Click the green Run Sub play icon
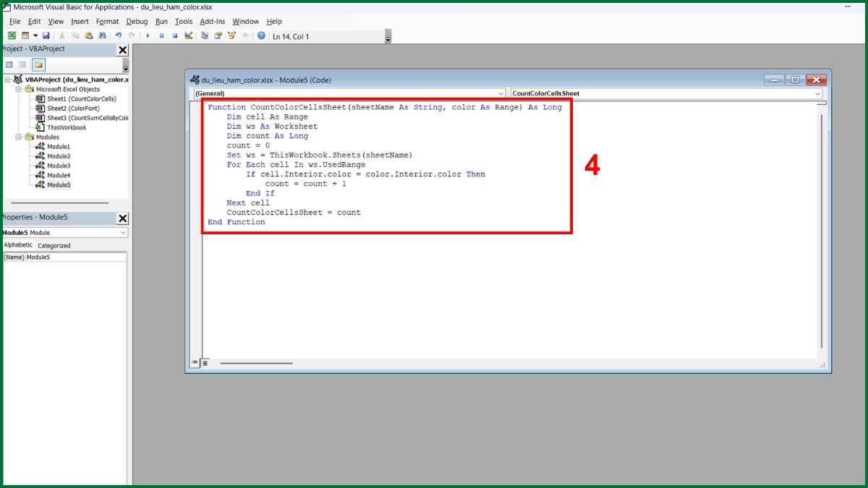This screenshot has height=488, width=868. tap(148, 35)
